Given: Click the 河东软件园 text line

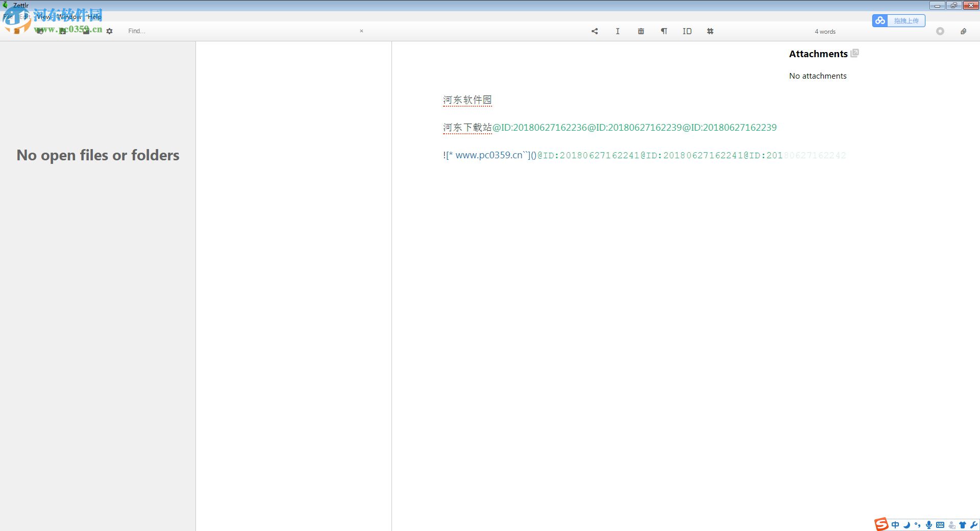Looking at the screenshot, I should click(x=467, y=100).
